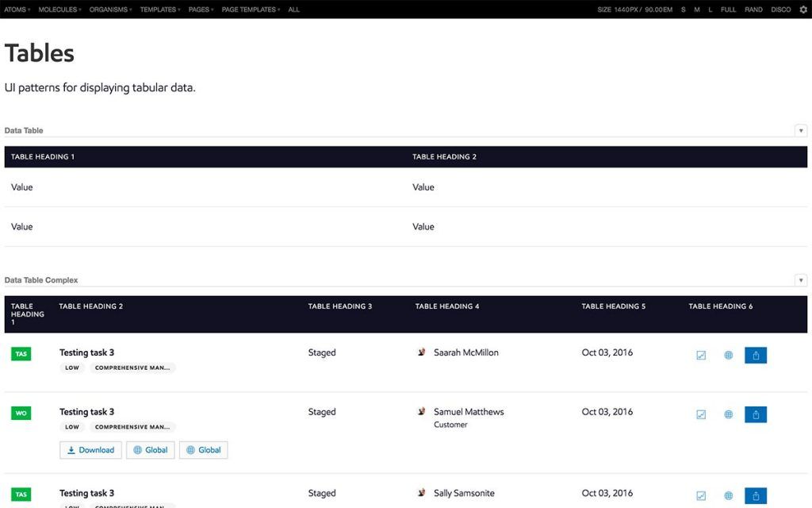Click the globe icon in Samuel Matthews row
812x508 pixels.
pyautogui.click(x=728, y=414)
